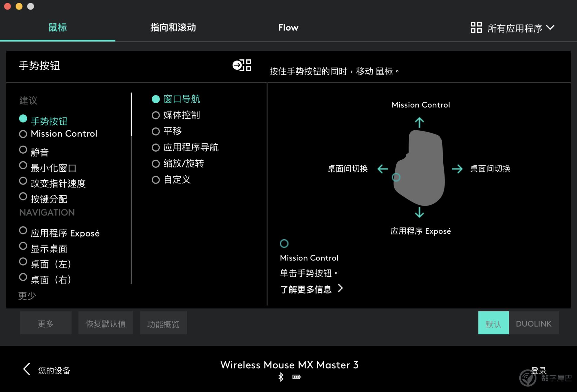Click the up arrow for Mission Control
577x392 pixels.
pos(419,122)
